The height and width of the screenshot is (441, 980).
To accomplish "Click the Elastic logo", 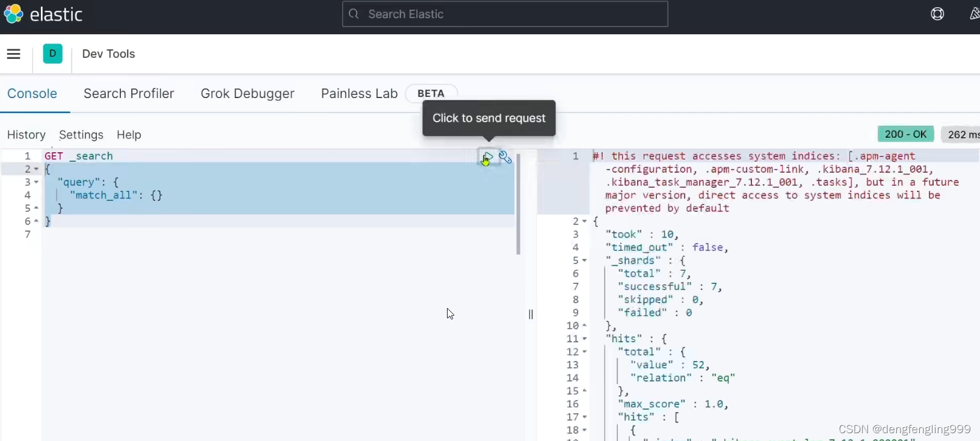I will pyautogui.click(x=42, y=14).
